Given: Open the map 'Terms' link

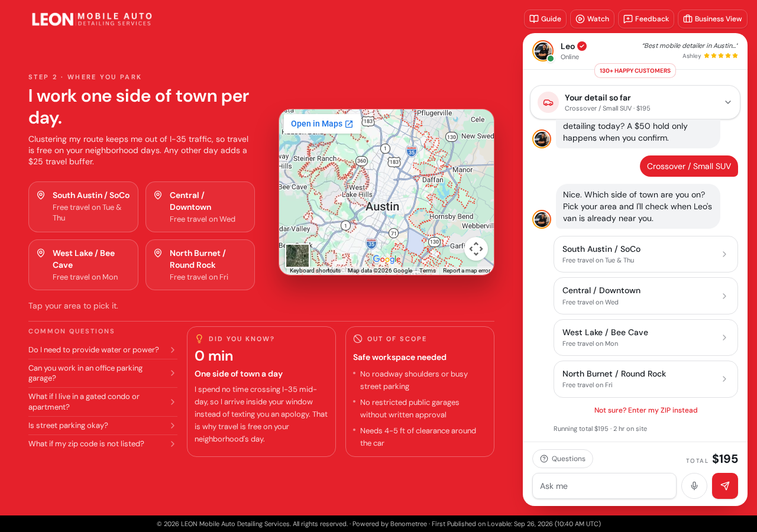Looking at the screenshot, I should click(428, 271).
